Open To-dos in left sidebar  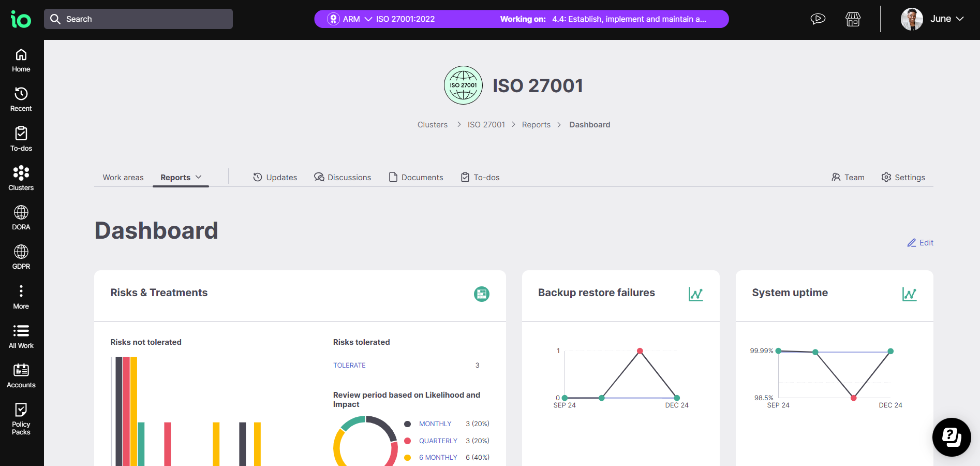pos(21,140)
